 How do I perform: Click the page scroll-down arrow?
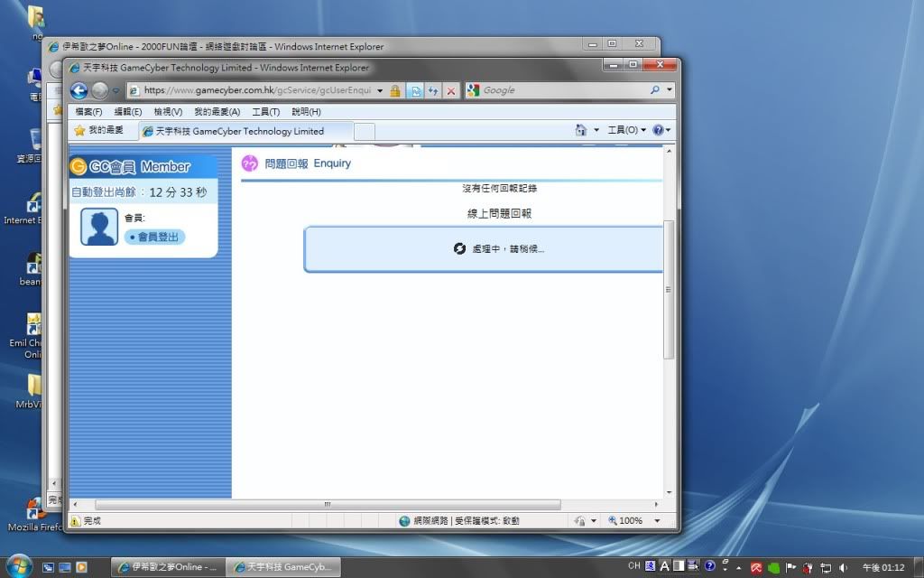pos(669,492)
